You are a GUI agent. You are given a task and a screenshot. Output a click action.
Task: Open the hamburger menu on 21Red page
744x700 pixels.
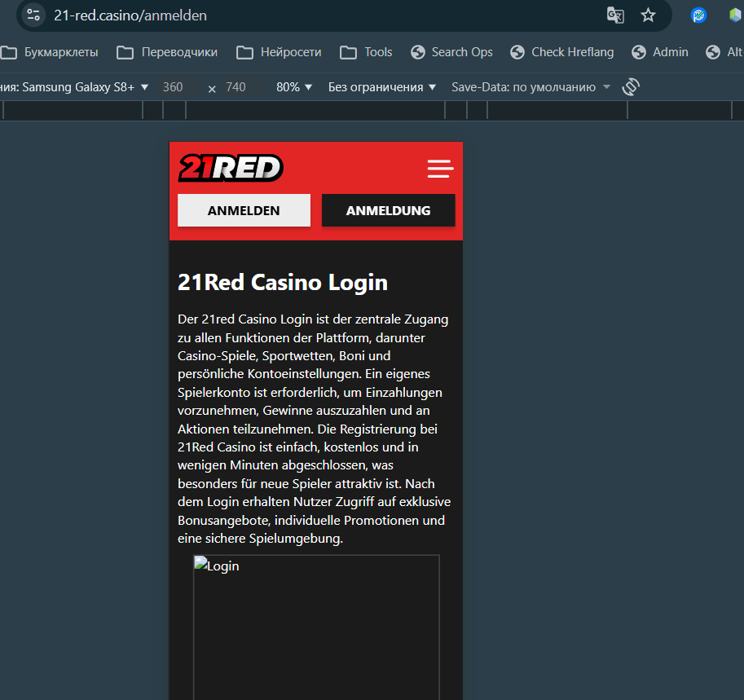tap(440, 169)
